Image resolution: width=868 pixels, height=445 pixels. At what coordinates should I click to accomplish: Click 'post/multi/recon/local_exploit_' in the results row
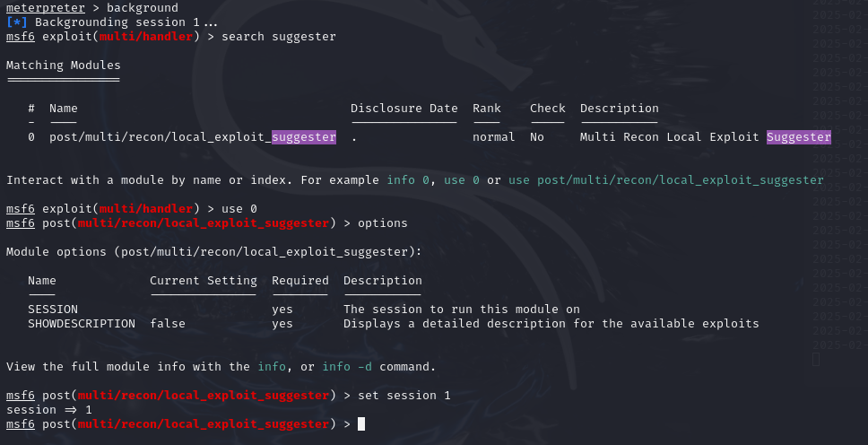[x=161, y=137]
